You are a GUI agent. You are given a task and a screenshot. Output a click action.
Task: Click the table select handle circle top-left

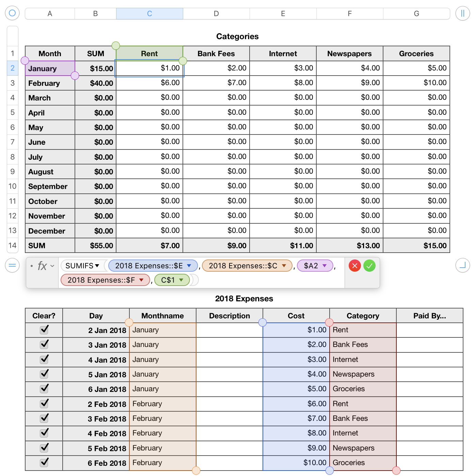[x=12, y=13]
